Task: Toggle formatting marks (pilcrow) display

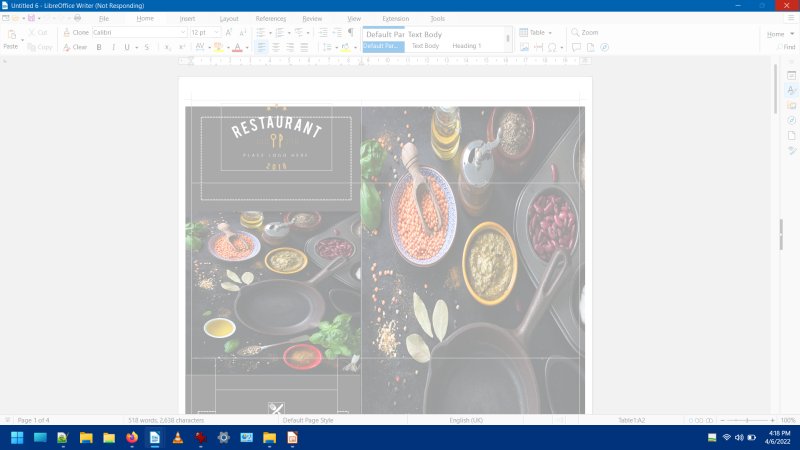Action: pos(350,33)
